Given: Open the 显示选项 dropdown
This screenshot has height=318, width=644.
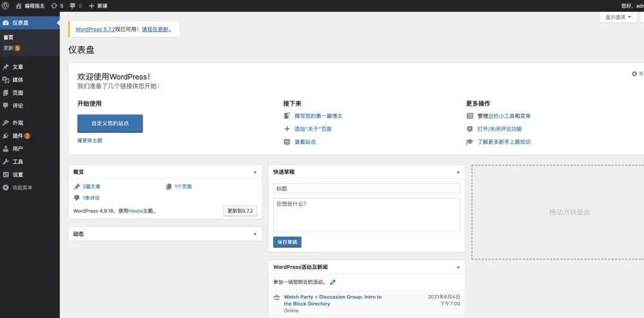Looking at the screenshot, I should pyautogui.click(x=618, y=17).
